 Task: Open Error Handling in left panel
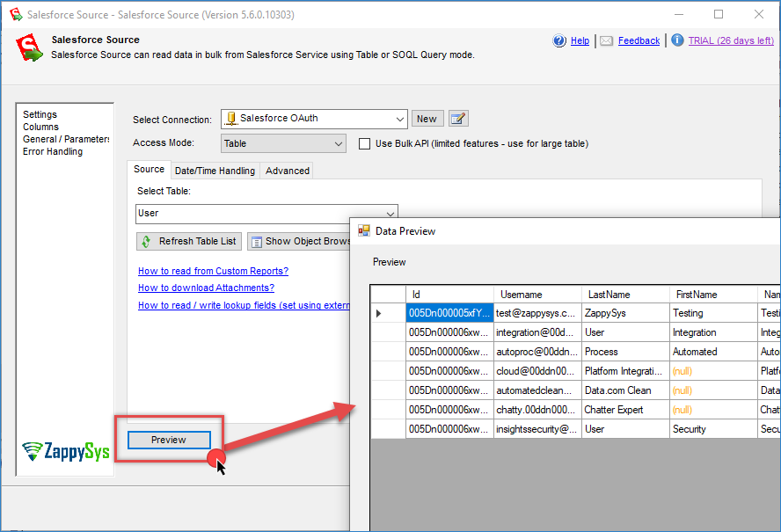coord(53,151)
